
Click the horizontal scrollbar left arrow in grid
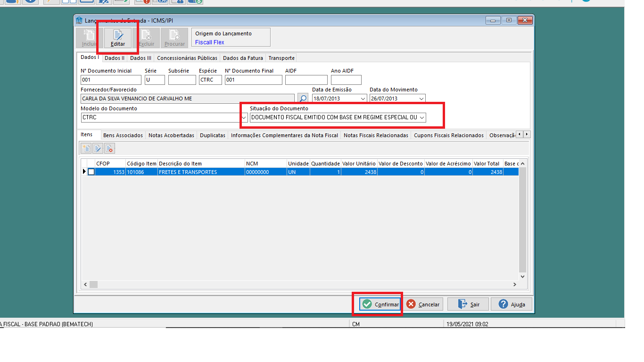point(85,285)
